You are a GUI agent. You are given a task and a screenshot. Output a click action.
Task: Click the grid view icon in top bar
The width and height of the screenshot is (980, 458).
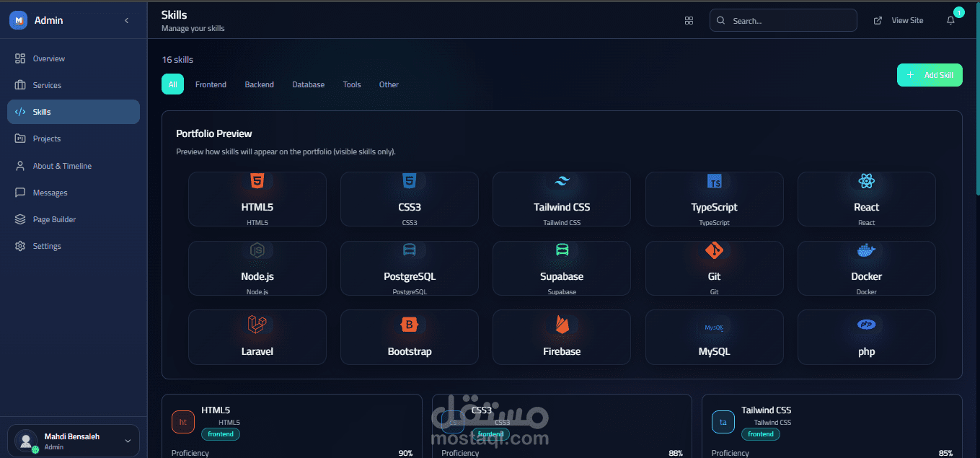689,20
